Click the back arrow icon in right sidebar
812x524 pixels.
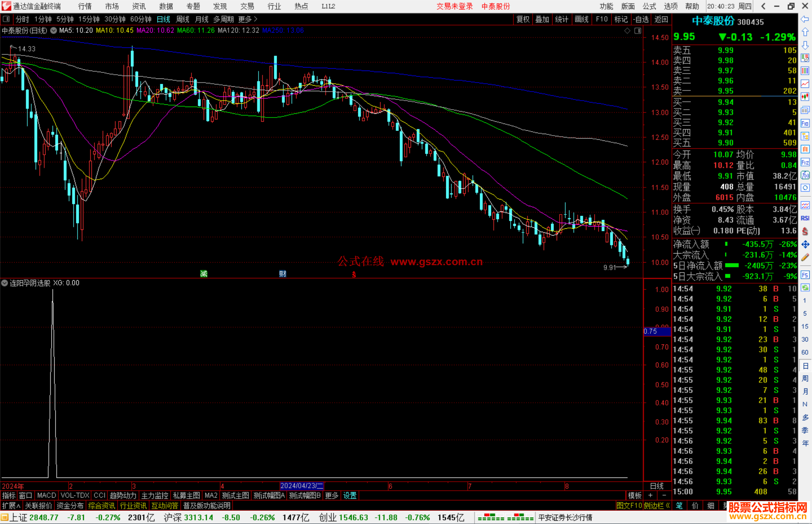pos(805,19)
